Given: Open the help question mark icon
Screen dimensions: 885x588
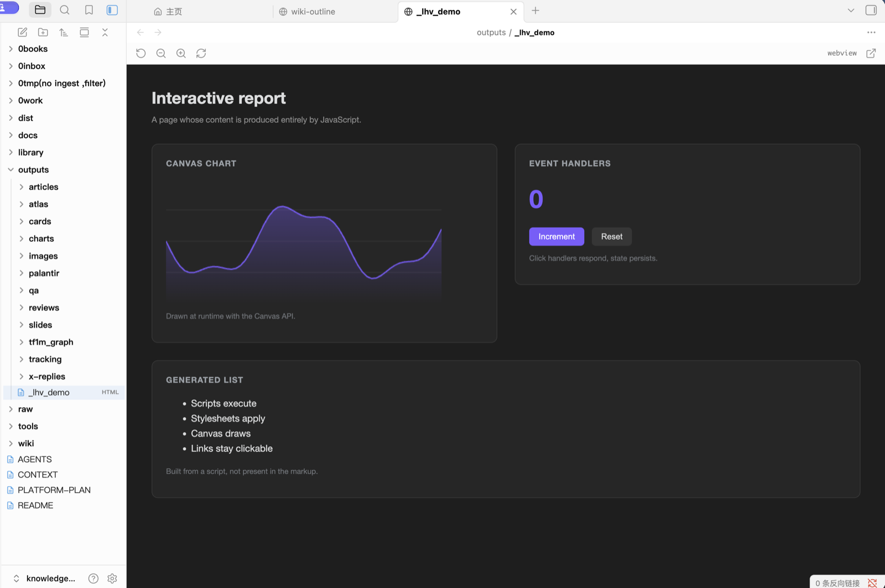Looking at the screenshot, I should pos(93,578).
